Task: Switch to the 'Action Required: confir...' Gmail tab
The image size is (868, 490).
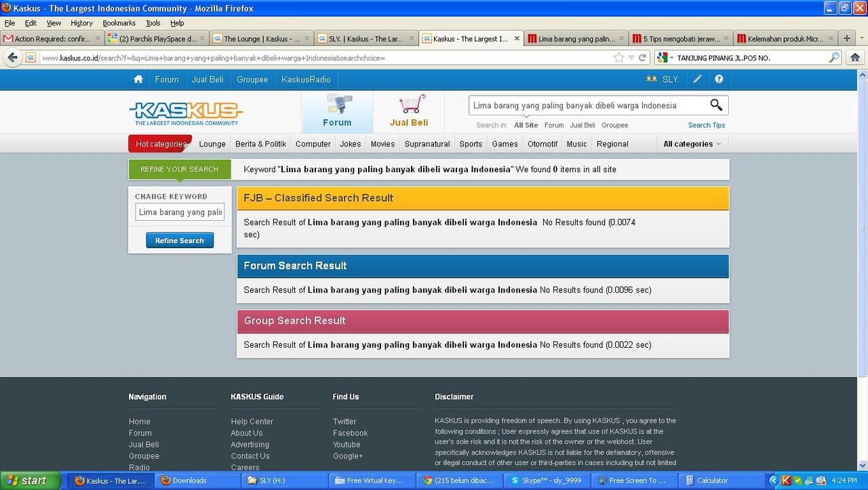Action: pos(52,39)
